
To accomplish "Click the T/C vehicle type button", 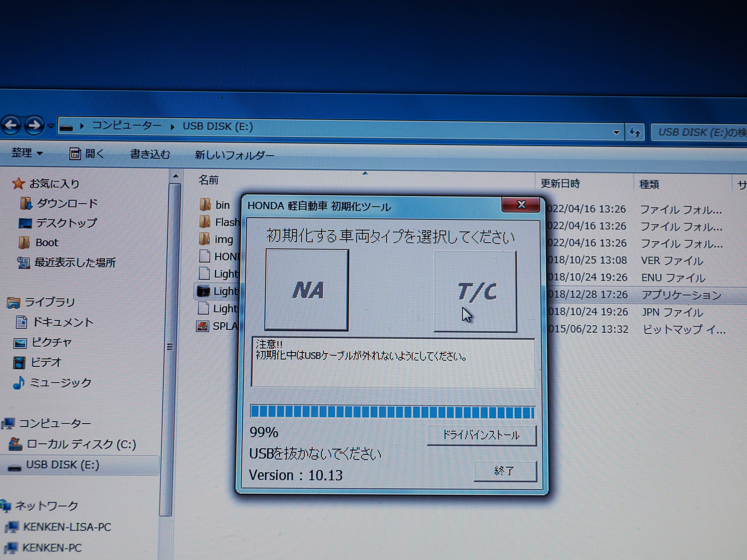I will (476, 292).
